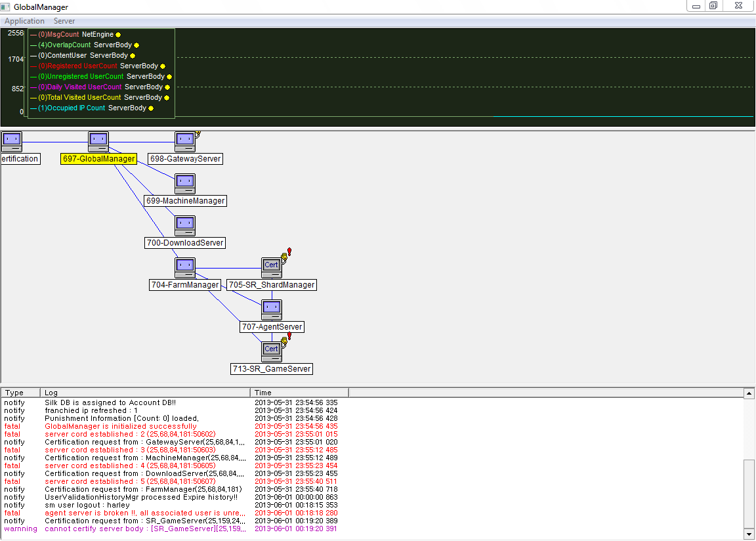Click the 713-SR_GameServer Cert icon
Image resolution: width=756 pixels, height=541 pixels.
pos(272,351)
